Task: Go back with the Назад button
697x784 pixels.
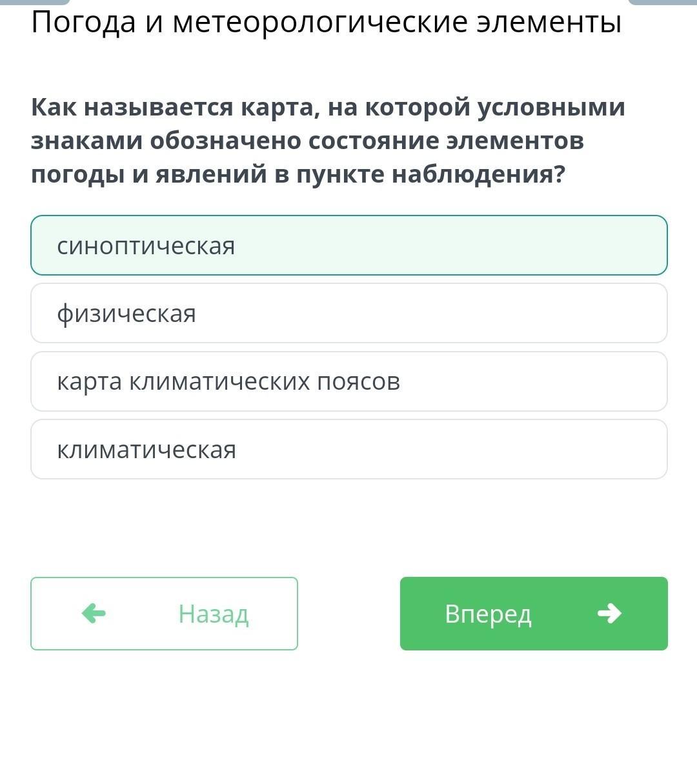Action: [x=165, y=614]
